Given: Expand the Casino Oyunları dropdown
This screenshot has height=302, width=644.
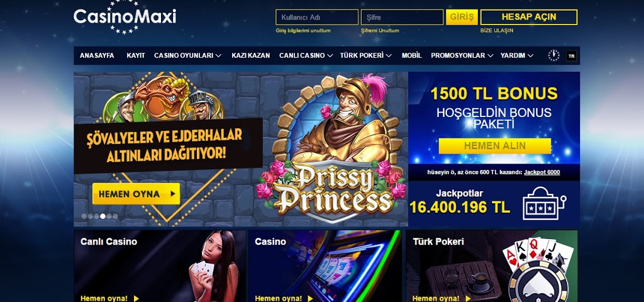Looking at the screenshot, I should point(187,55).
